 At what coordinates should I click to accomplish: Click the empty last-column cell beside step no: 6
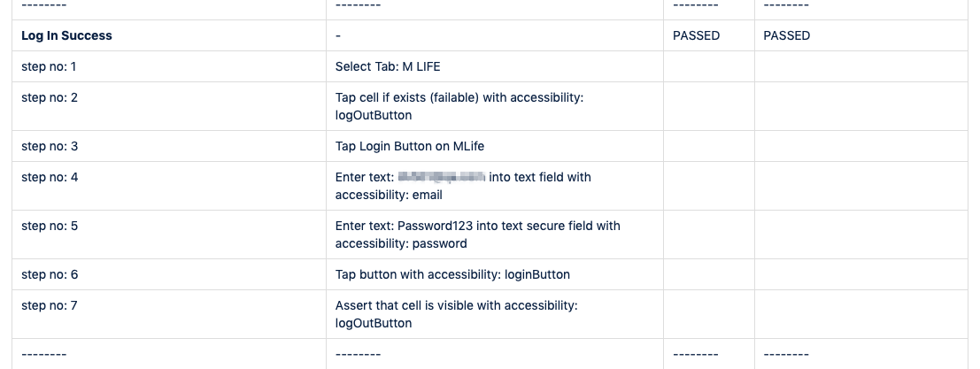click(860, 274)
